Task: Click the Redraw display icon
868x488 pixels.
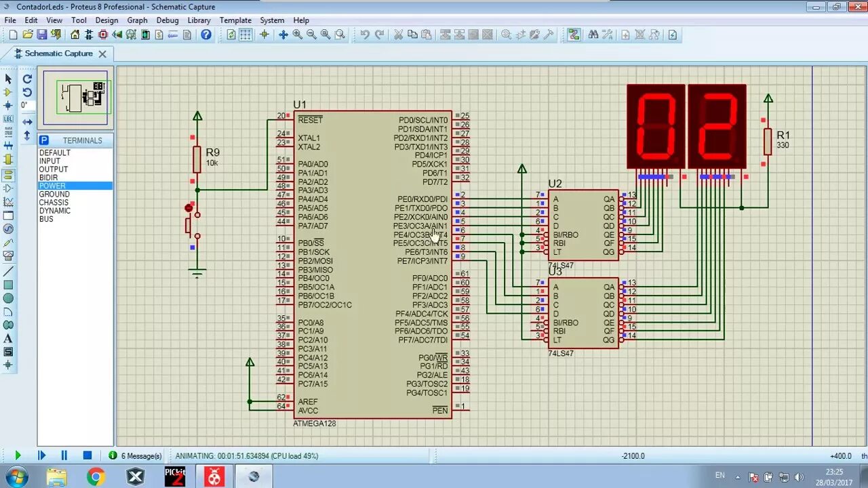Action: (x=231, y=35)
